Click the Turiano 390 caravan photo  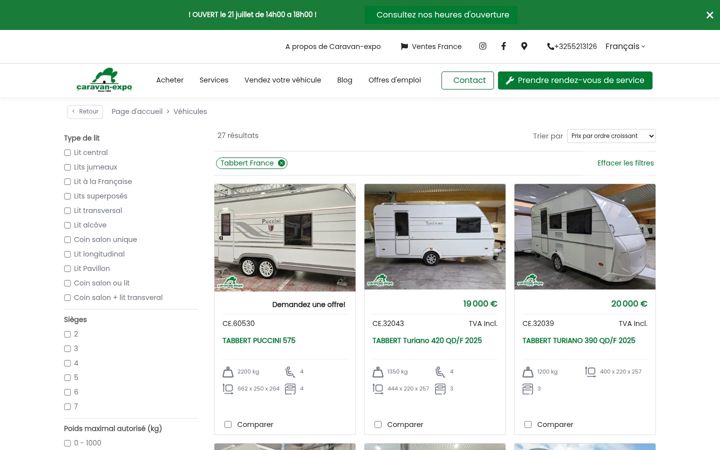[x=585, y=237]
